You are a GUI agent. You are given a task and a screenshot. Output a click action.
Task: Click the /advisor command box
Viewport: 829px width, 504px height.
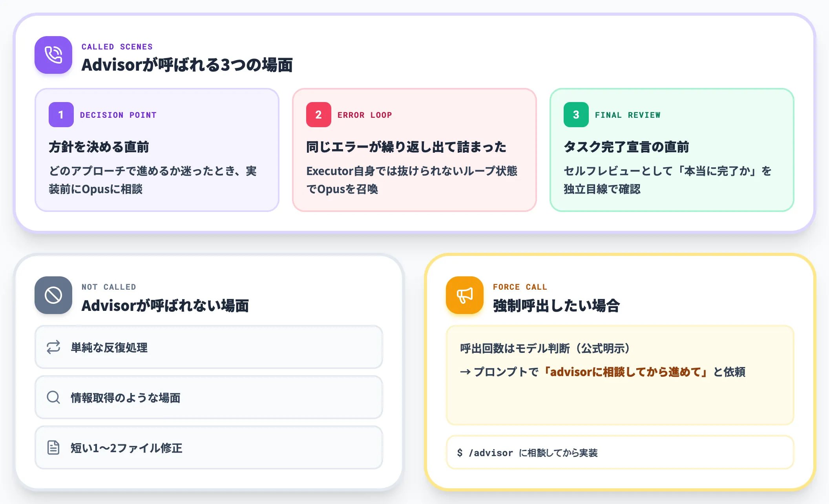coord(620,452)
